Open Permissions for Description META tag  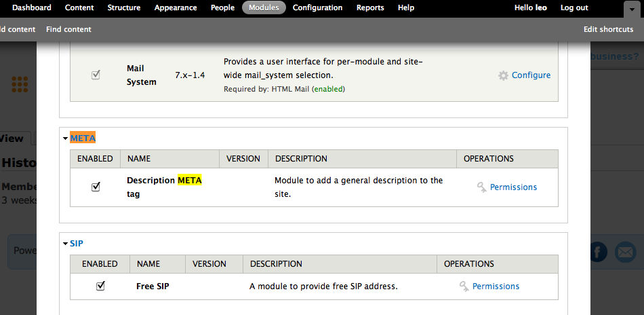513,187
